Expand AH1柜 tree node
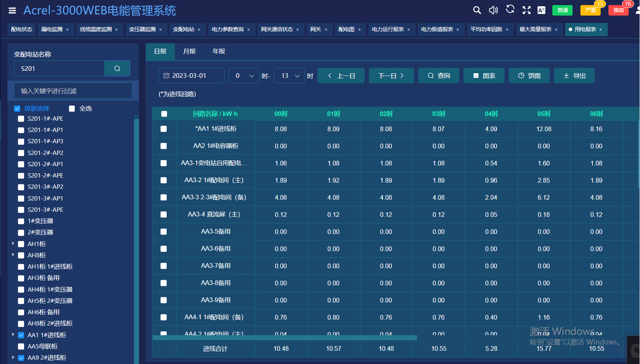Screen dimensions: 640x364 pyautogui.click(x=13, y=243)
